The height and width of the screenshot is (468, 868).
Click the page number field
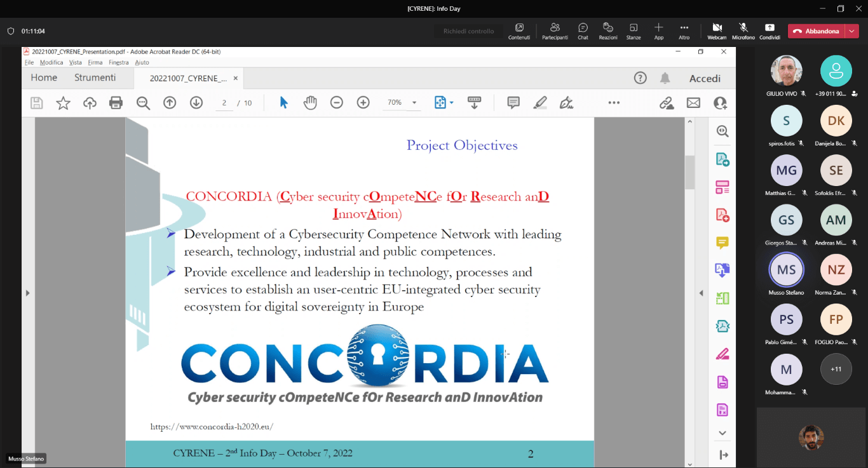tap(224, 103)
